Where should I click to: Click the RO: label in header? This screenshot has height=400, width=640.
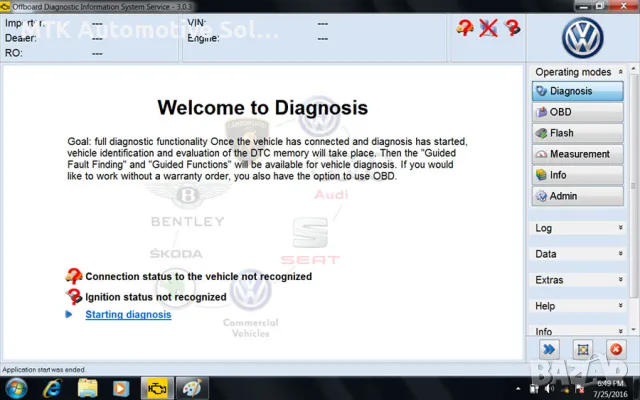(x=13, y=53)
